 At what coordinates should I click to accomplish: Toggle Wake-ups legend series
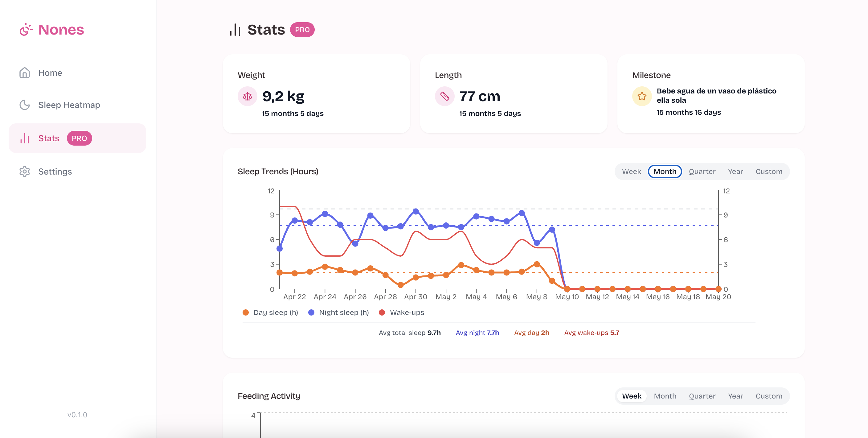pos(401,312)
